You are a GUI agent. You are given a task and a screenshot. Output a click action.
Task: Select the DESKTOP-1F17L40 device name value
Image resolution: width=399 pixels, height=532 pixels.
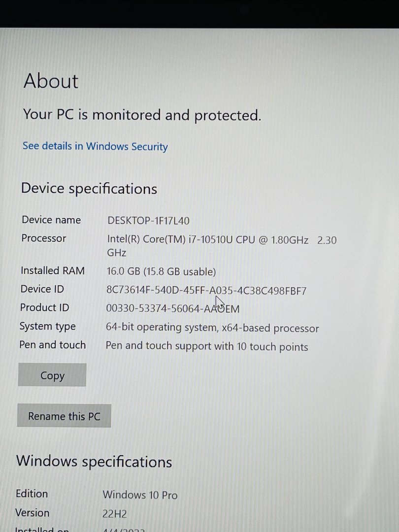click(x=148, y=221)
